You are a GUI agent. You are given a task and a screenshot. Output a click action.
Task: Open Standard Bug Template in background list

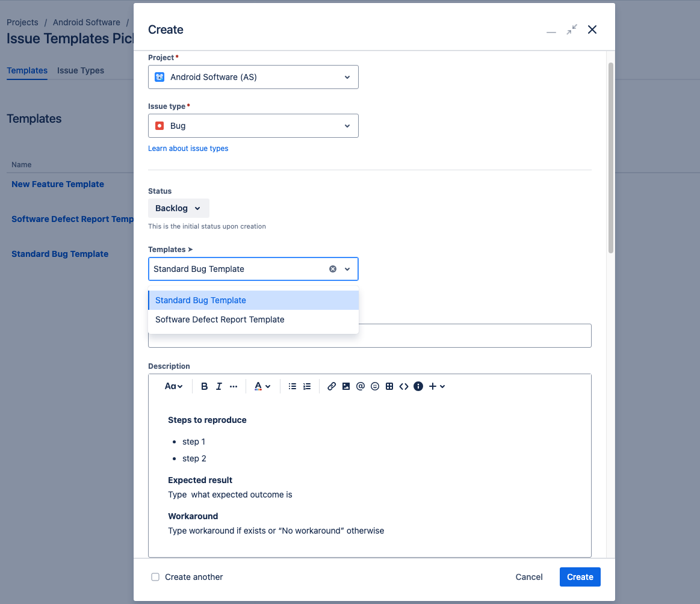60,254
